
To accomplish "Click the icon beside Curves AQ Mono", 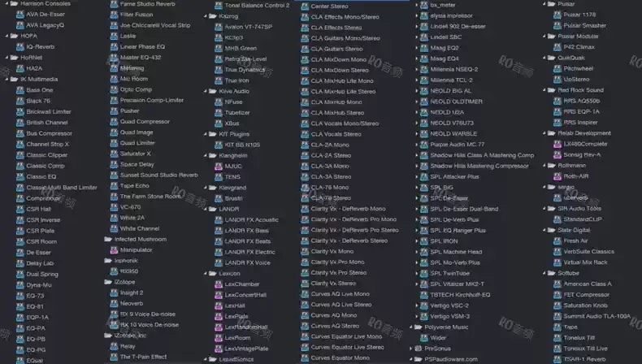I will [x=305, y=315].
